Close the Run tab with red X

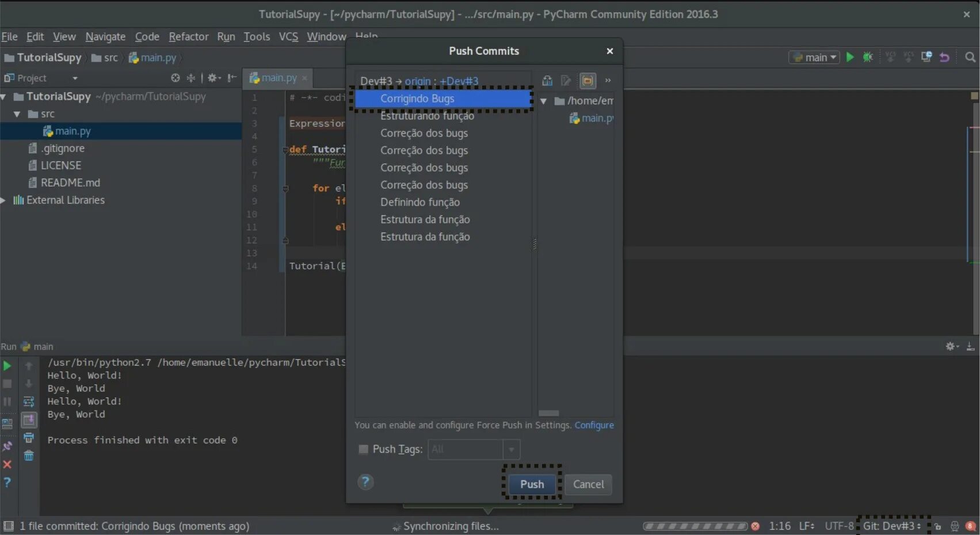(7, 464)
